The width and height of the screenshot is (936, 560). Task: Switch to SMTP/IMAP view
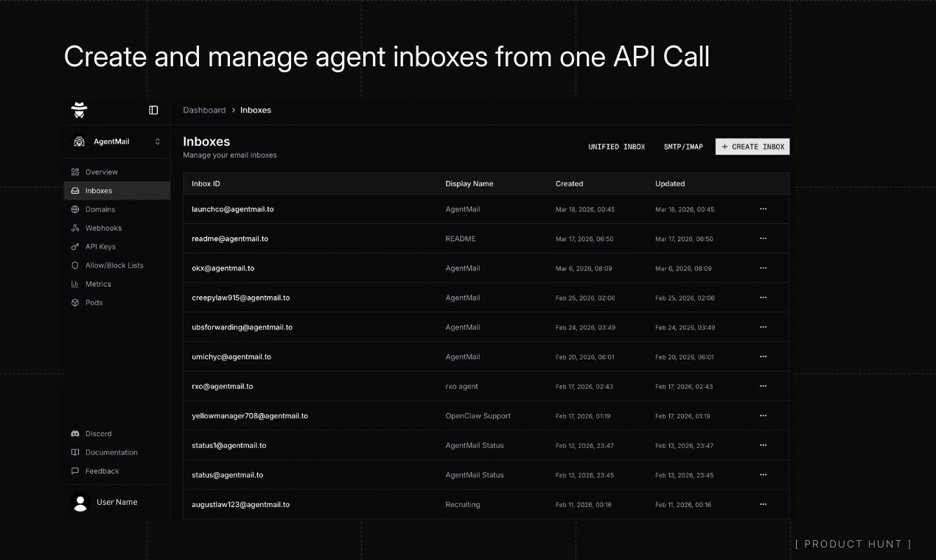click(x=682, y=146)
